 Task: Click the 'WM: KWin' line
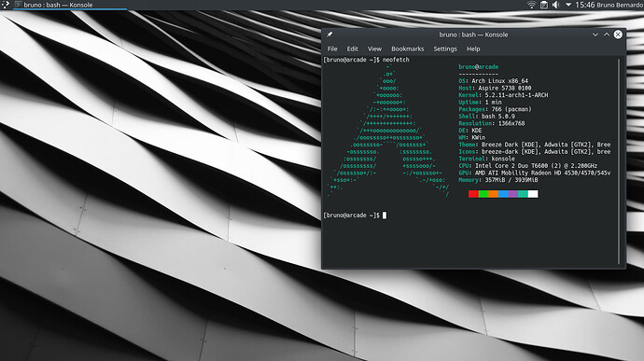[472, 137]
